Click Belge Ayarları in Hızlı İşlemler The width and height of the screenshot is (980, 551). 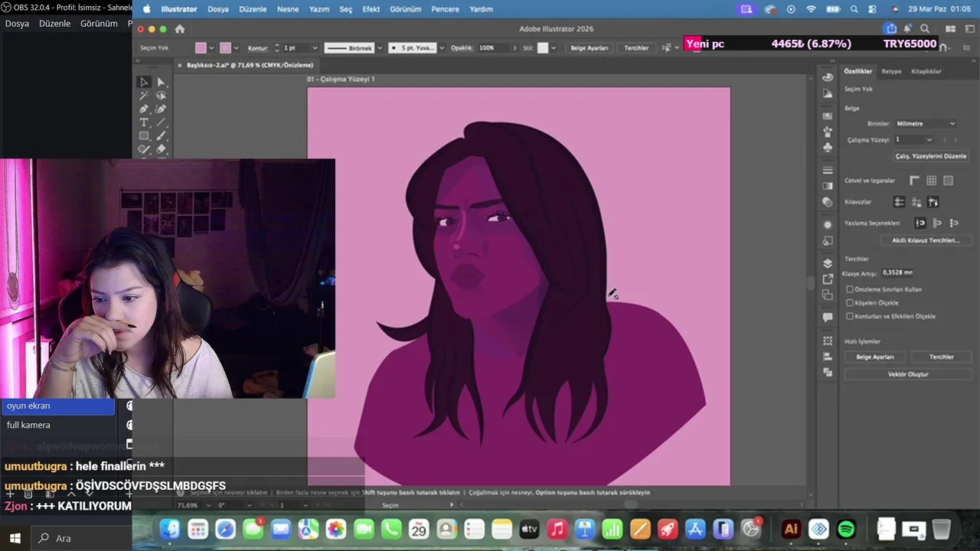tap(874, 357)
